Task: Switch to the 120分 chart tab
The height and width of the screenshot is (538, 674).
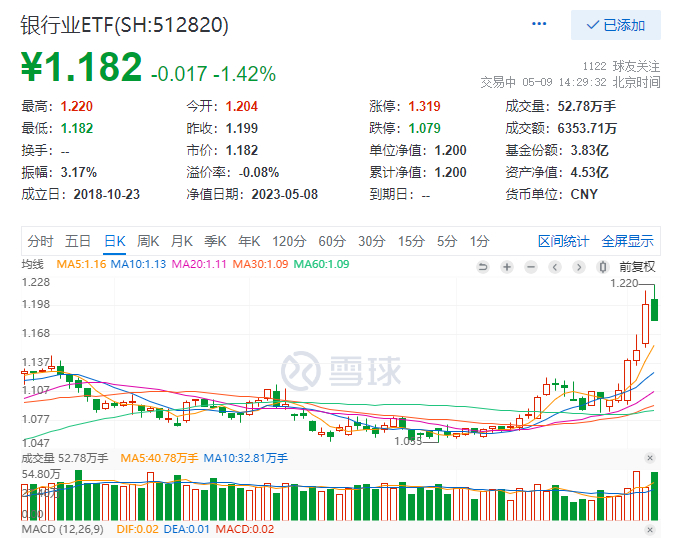Action: coord(289,241)
